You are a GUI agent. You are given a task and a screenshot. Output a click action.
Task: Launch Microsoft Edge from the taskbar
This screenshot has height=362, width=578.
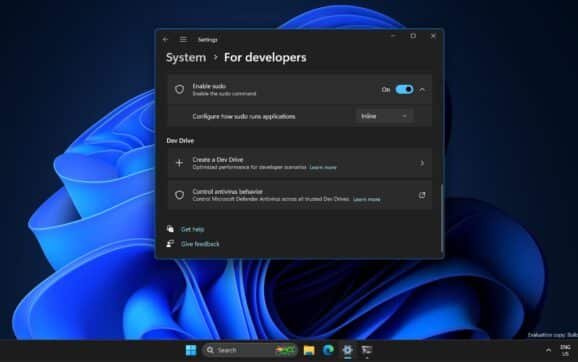click(328, 350)
